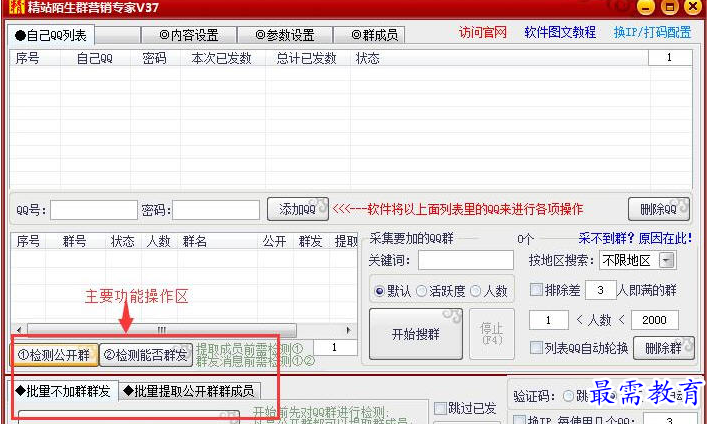The height and width of the screenshot is (424, 711).
Task: Click the 人数 column header in group list
Action: pyautogui.click(x=158, y=241)
